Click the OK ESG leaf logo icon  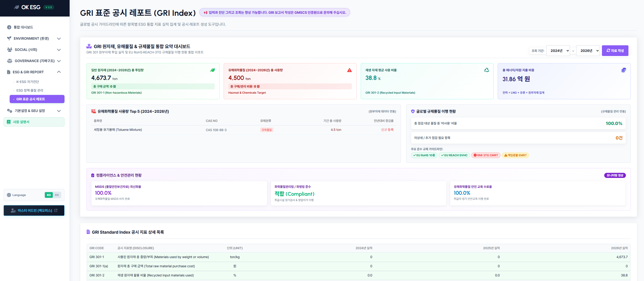coord(17,7)
